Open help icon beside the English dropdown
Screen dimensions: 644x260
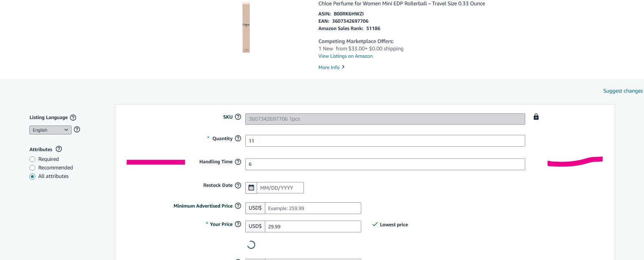pos(77,130)
